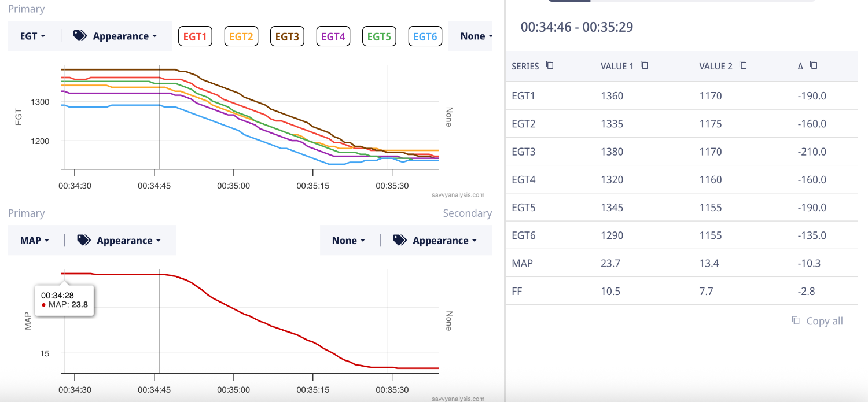The height and width of the screenshot is (402, 868).
Task: Click the EGT2 orange series swatch
Action: pos(241,36)
